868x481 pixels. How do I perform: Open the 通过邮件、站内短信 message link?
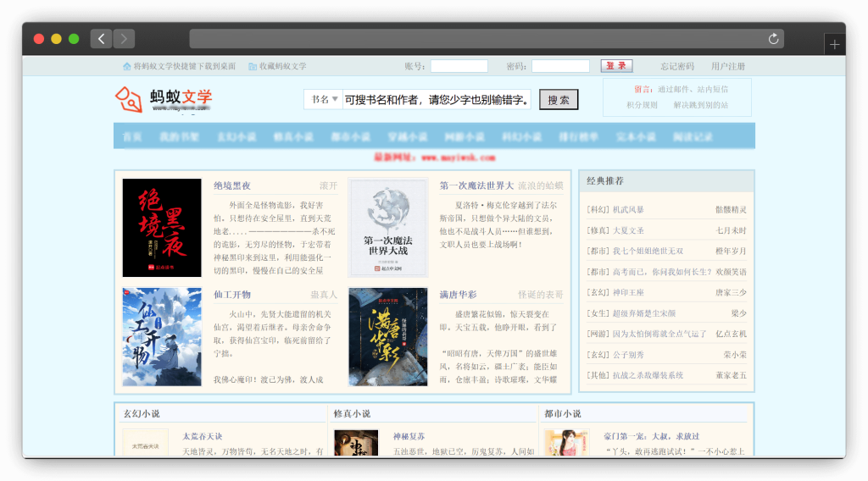pos(693,89)
